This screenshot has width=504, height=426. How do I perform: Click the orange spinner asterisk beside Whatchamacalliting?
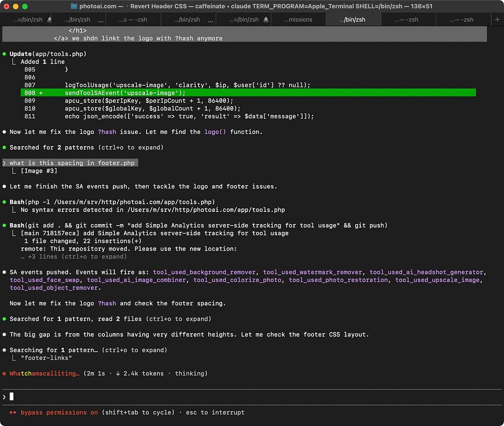point(5,374)
